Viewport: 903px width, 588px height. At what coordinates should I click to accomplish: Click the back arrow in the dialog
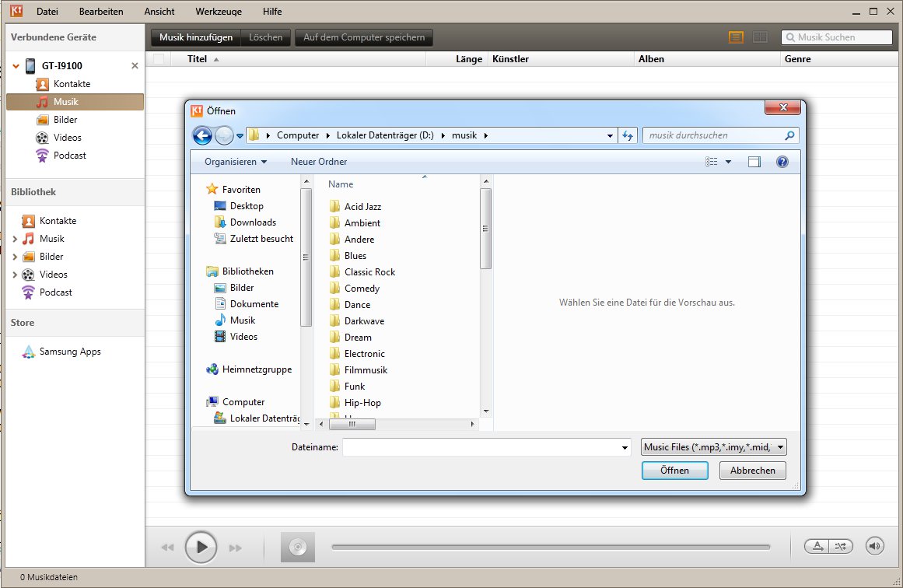(x=202, y=135)
